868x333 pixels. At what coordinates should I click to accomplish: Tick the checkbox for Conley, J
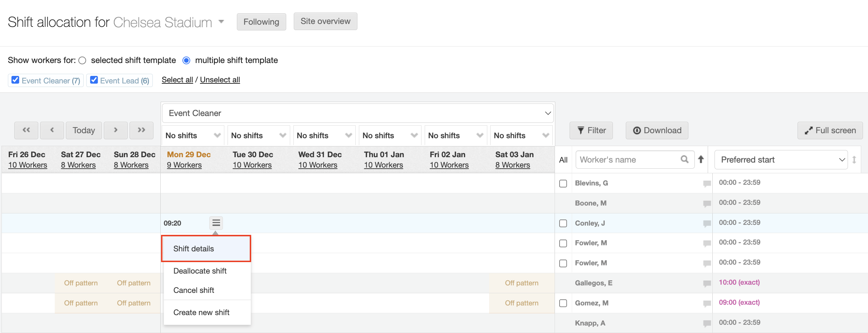click(563, 223)
